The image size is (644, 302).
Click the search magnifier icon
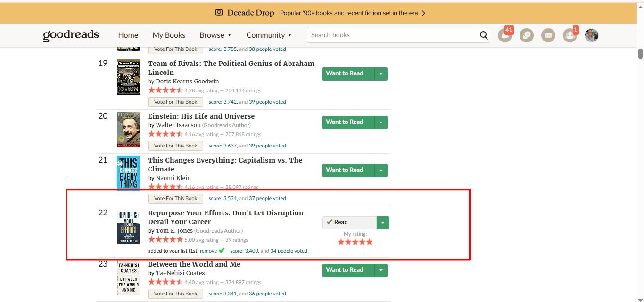484,35
